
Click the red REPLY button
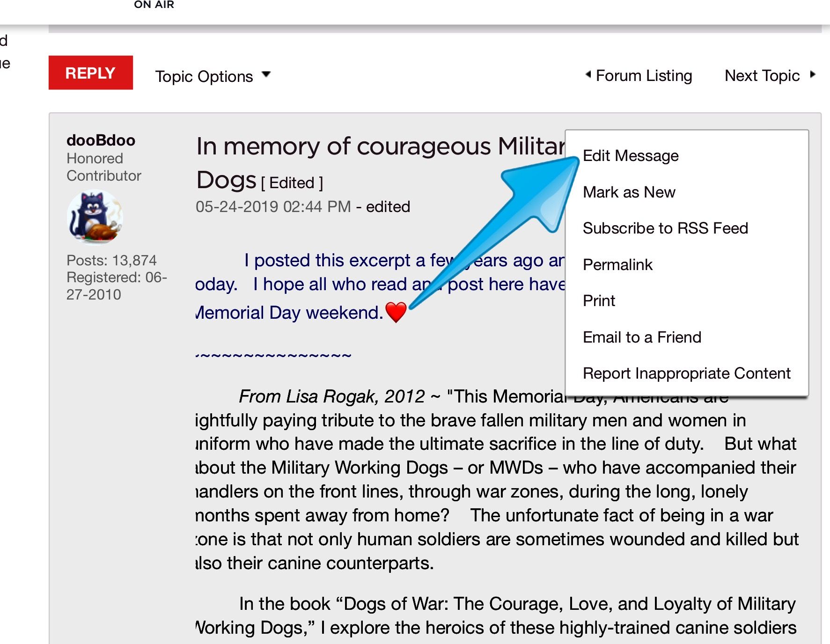tap(90, 73)
